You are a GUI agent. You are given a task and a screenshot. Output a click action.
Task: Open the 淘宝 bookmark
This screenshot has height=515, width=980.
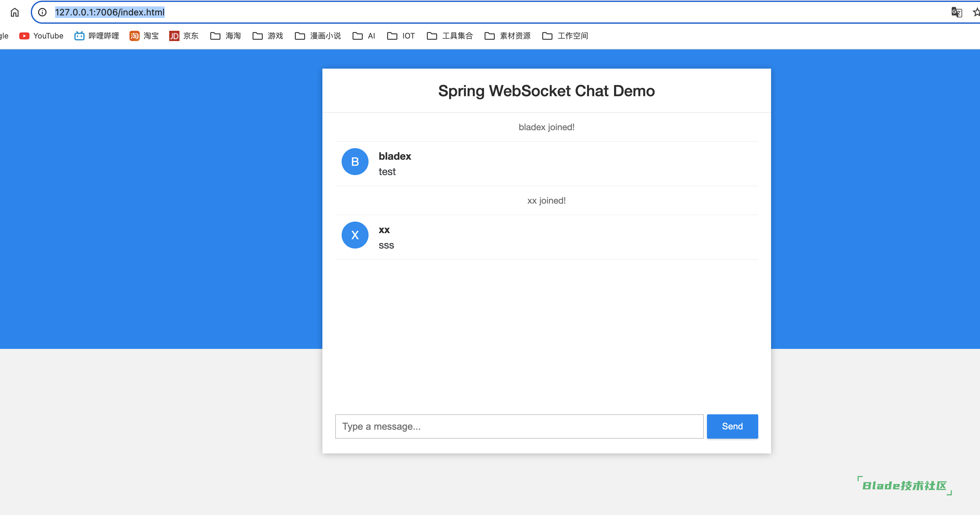point(144,36)
